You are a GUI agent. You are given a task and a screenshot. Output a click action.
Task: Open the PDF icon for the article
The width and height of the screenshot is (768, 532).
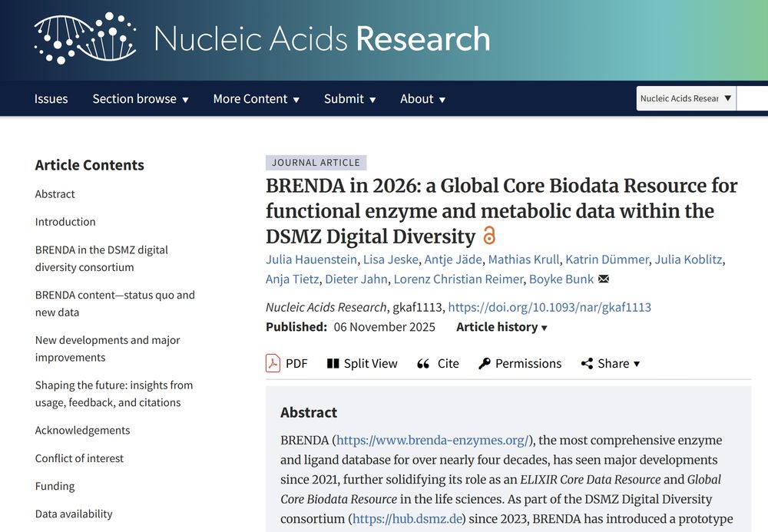click(x=273, y=363)
